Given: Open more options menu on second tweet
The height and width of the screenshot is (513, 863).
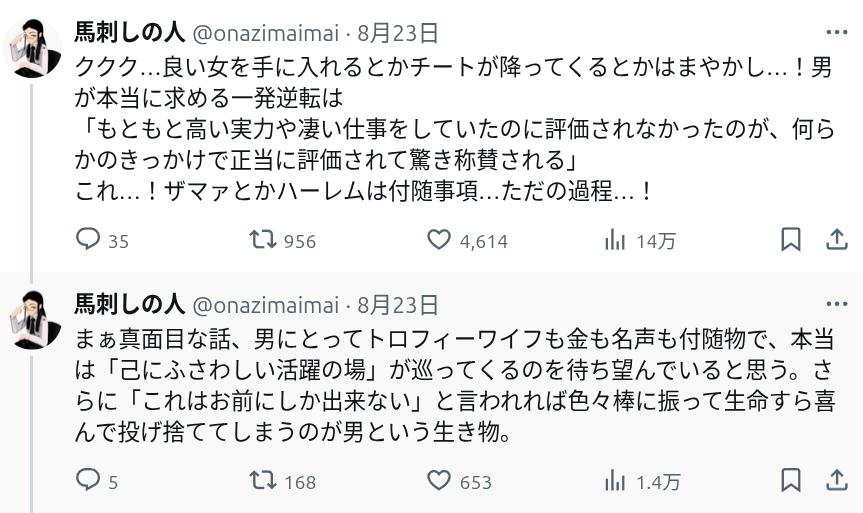Looking at the screenshot, I should pyautogui.click(x=837, y=304).
